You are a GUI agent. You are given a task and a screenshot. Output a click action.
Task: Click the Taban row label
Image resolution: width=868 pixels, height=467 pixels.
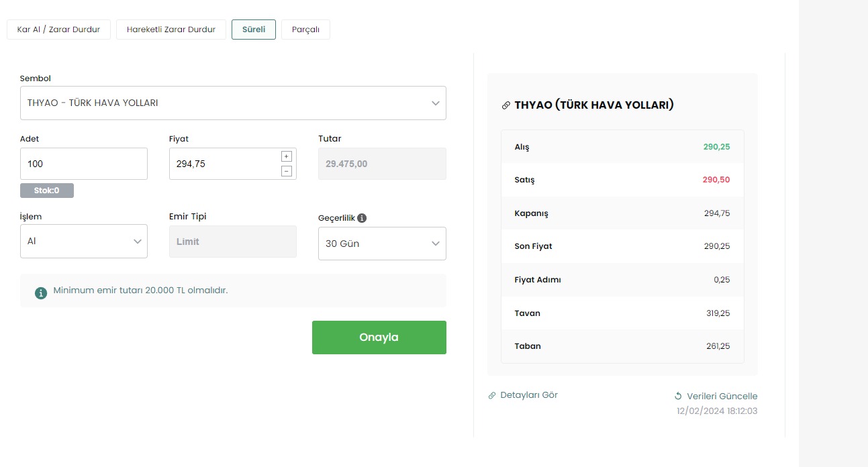(528, 346)
